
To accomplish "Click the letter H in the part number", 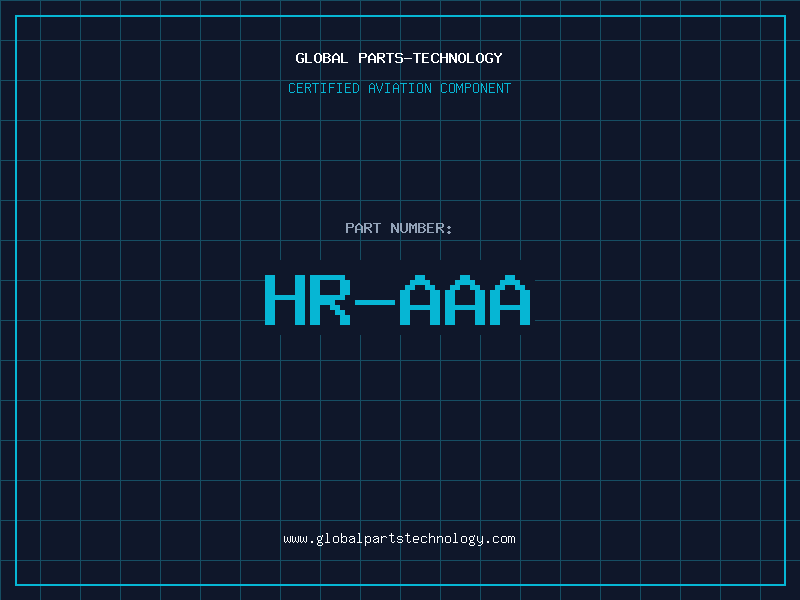I will tap(284, 300).
